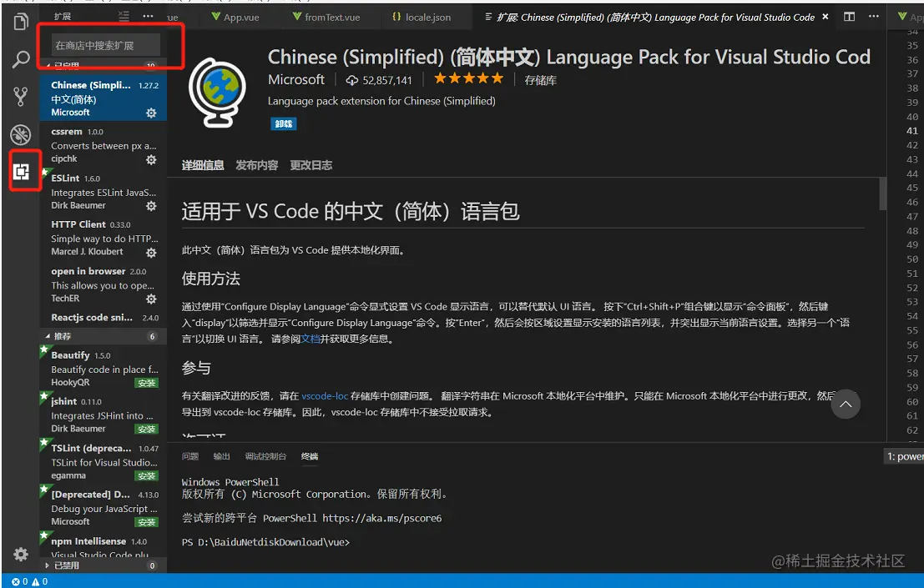Image resolution: width=924 pixels, height=588 pixels.
Task: Click the globe extension logo
Action: (218, 93)
